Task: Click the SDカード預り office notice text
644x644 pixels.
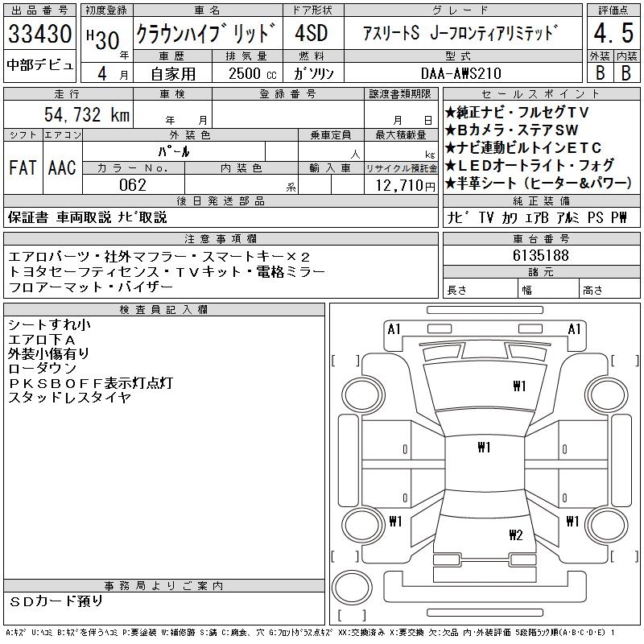Action: coord(57,601)
